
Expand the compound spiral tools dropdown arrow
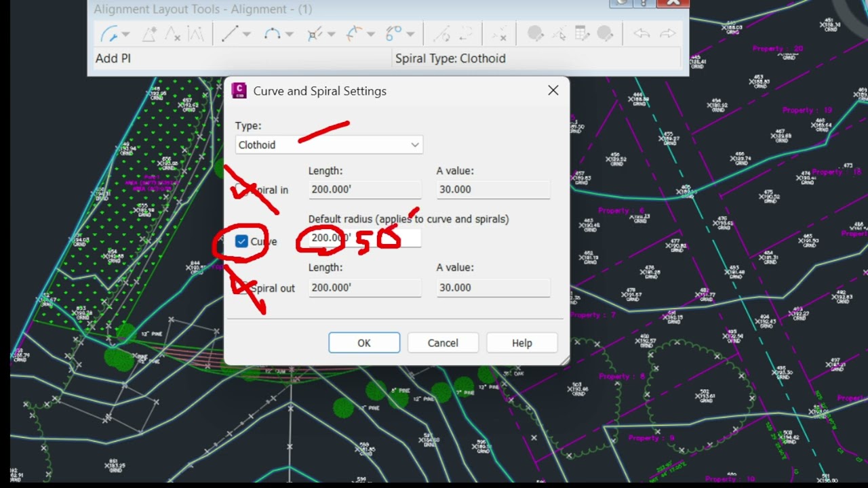(x=411, y=34)
